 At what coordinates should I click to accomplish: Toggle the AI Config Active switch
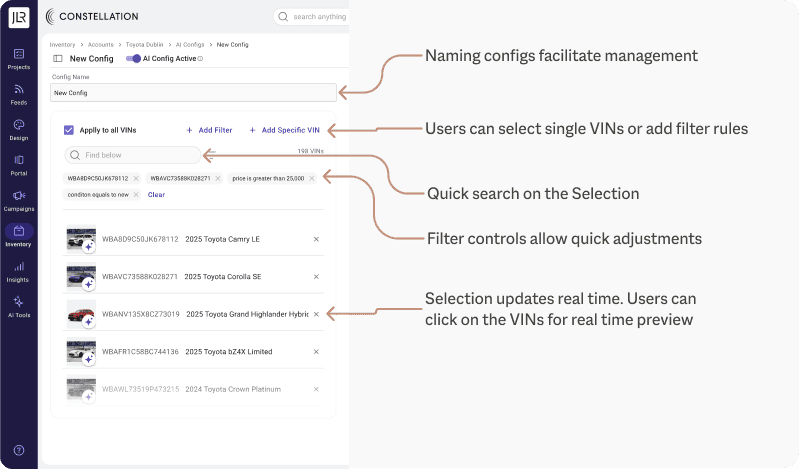pos(134,59)
